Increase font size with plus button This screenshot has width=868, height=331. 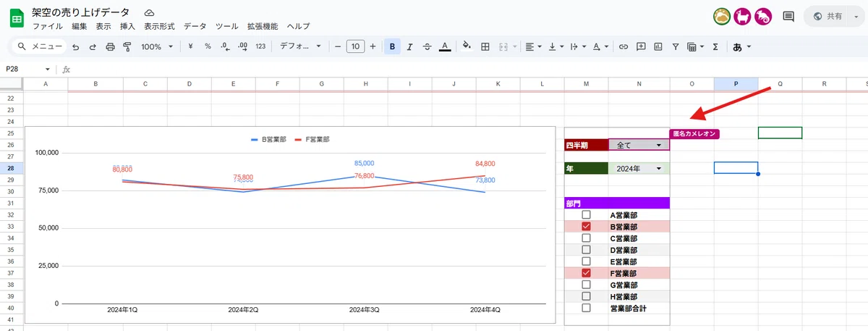click(x=373, y=46)
